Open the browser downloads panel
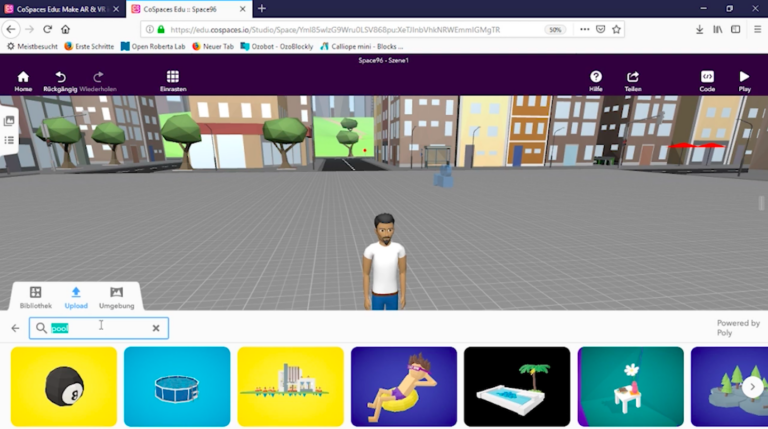Viewport: 768px width, 429px height. (699, 29)
